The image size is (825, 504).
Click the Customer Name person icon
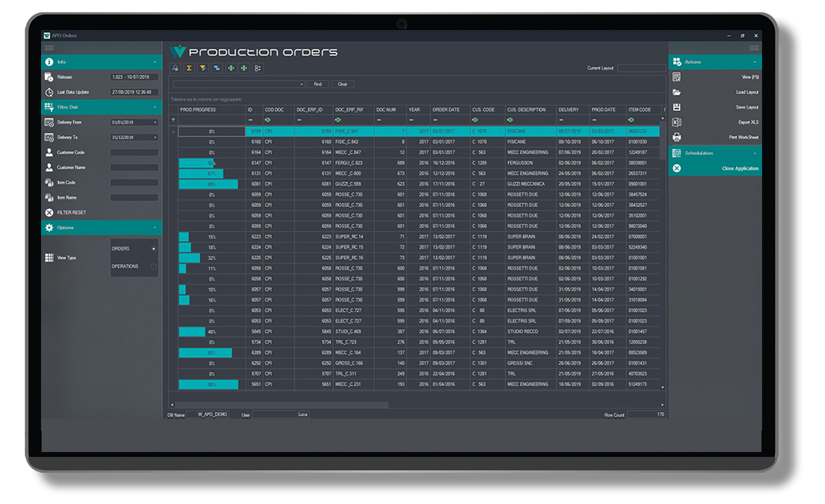49,167
